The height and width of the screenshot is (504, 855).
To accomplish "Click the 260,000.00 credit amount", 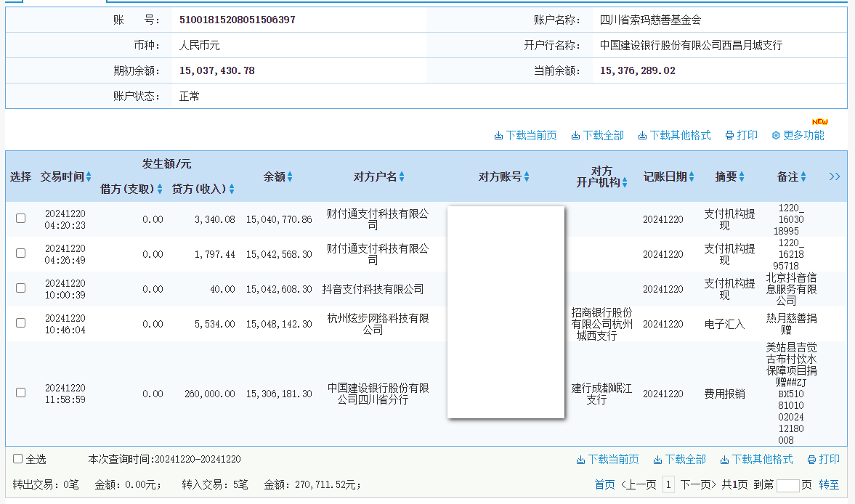I will [209, 394].
